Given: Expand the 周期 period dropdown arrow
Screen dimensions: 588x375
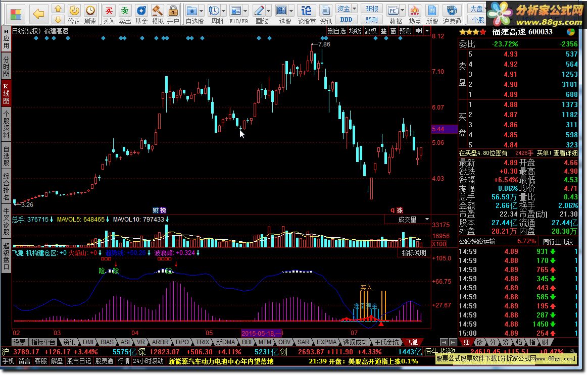Looking at the screenshot, I should click(x=224, y=11).
